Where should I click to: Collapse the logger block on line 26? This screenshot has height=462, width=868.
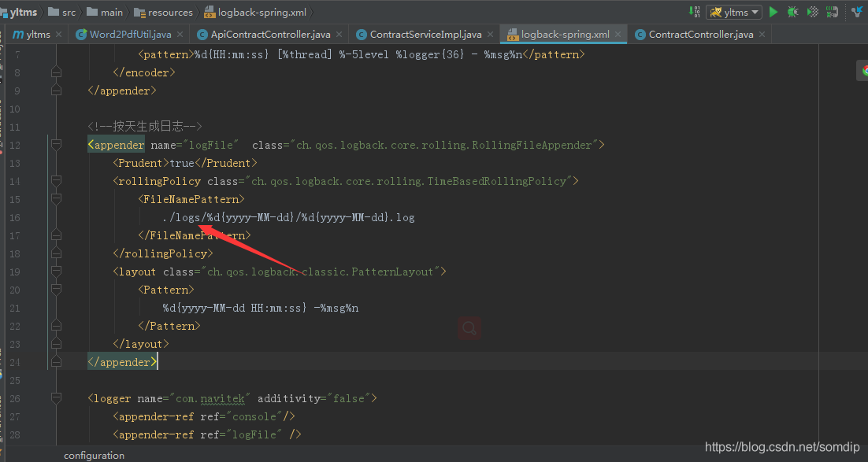[x=56, y=397]
